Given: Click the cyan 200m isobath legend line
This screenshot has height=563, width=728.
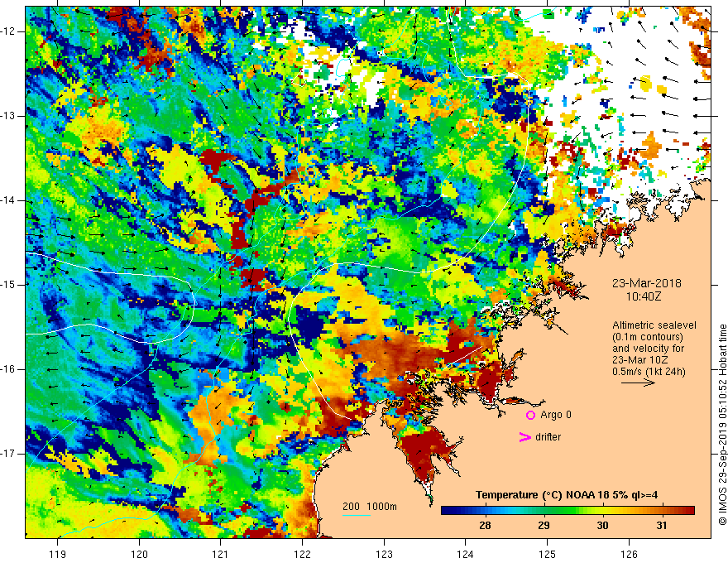Looking at the screenshot, I should point(357,515).
